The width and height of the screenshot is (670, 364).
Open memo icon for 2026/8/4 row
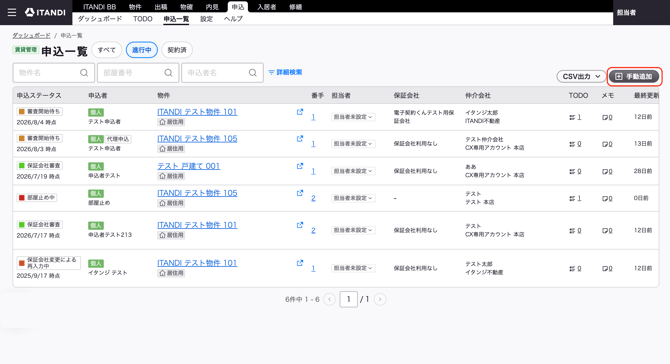point(607,117)
